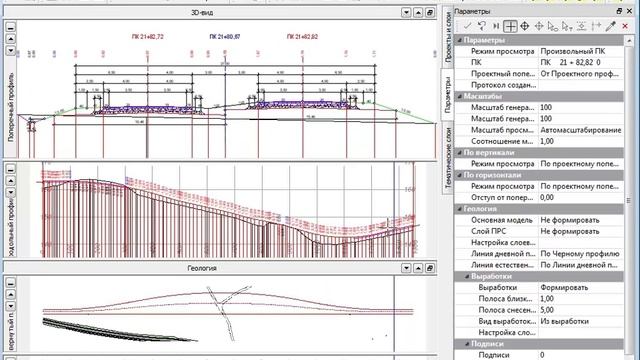The image size is (640, 360).
Task: Collapse the По вертикали group
Action: pyautogui.click(x=460, y=153)
